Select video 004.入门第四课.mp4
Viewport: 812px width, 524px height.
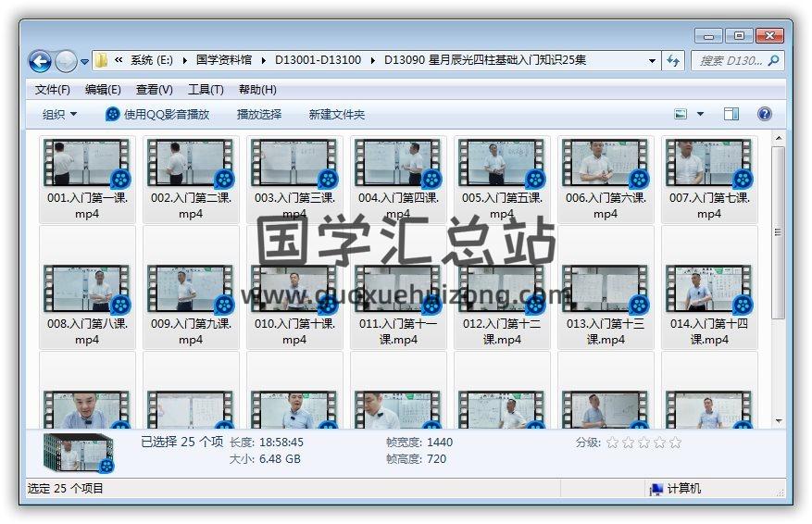[x=398, y=180]
